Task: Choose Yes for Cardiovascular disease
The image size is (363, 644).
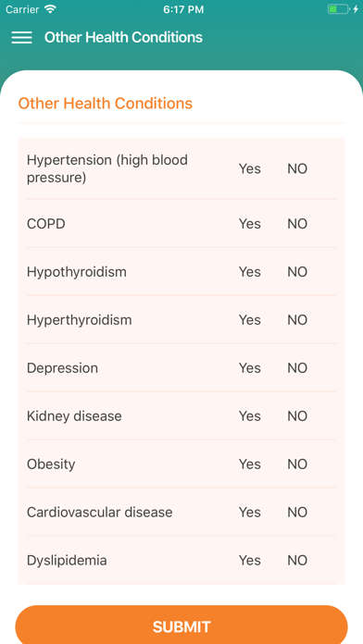Action: point(249,513)
